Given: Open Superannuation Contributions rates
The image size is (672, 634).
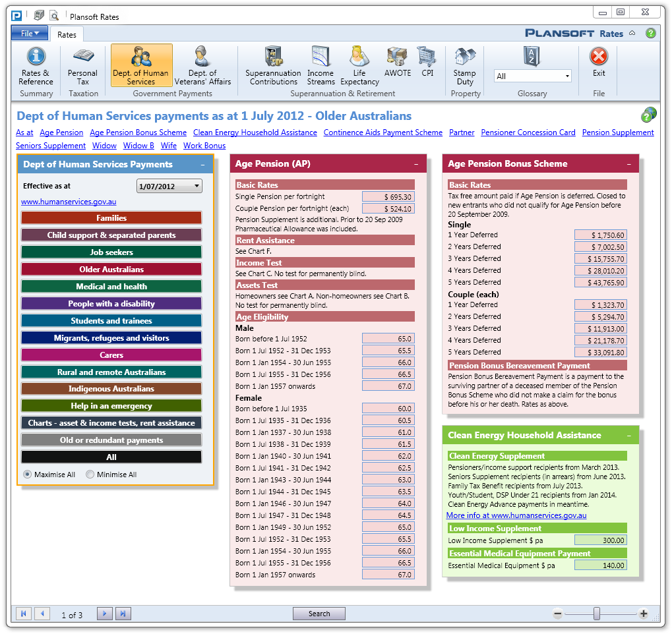Looking at the screenshot, I should pos(274,65).
